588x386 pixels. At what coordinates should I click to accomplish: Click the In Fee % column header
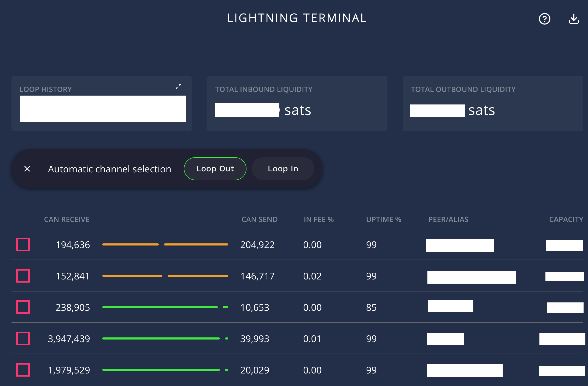(x=319, y=219)
